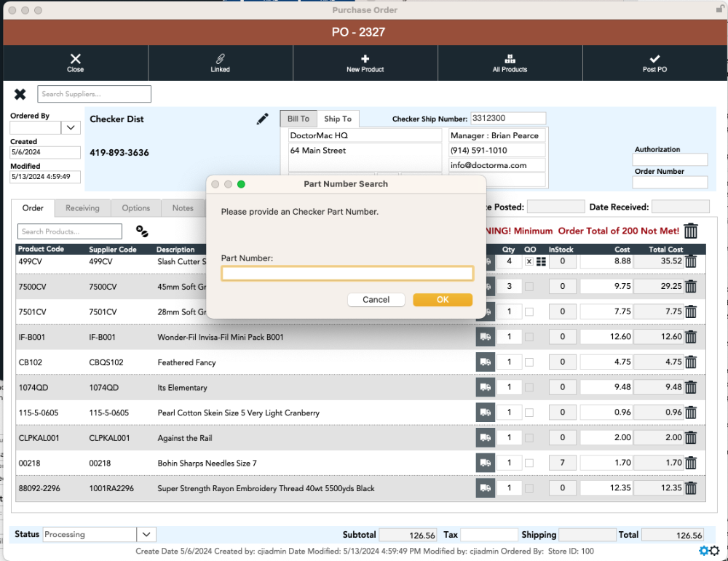Check the QO box on the Feathered Fancy row
This screenshot has width=728, height=561.
[x=529, y=362]
